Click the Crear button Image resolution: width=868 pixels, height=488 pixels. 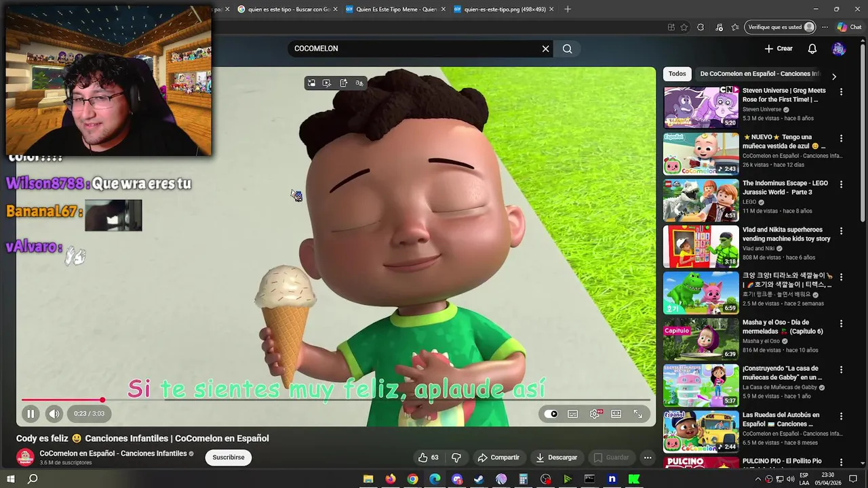point(778,49)
